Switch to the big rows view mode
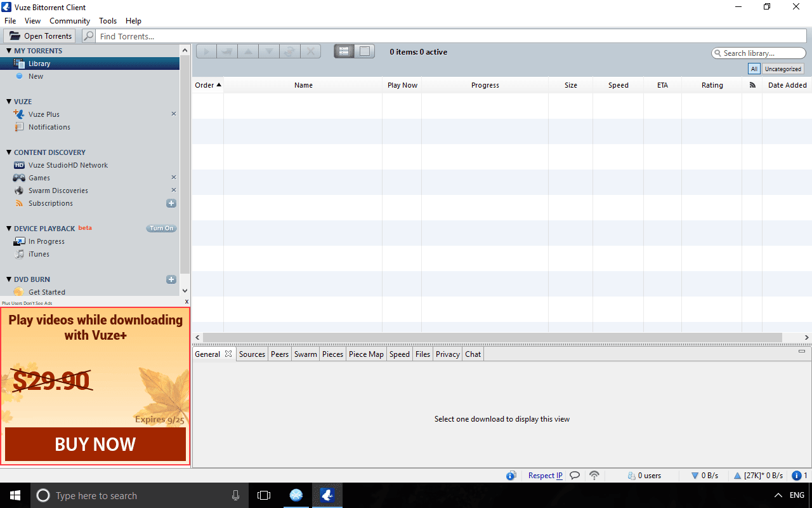Viewport: 812px width, 508px height. point(344,51)
